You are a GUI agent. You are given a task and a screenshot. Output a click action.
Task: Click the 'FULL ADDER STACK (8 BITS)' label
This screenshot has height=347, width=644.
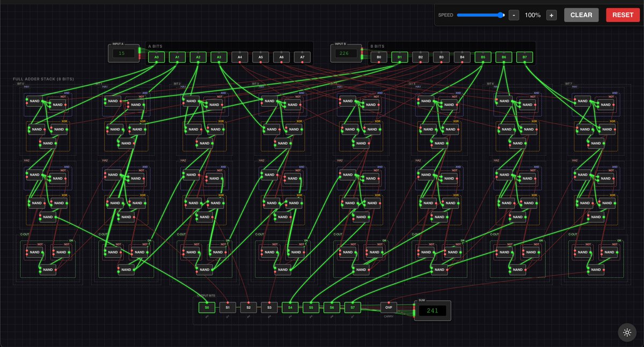pyautogui.click(x=43, y=79)
